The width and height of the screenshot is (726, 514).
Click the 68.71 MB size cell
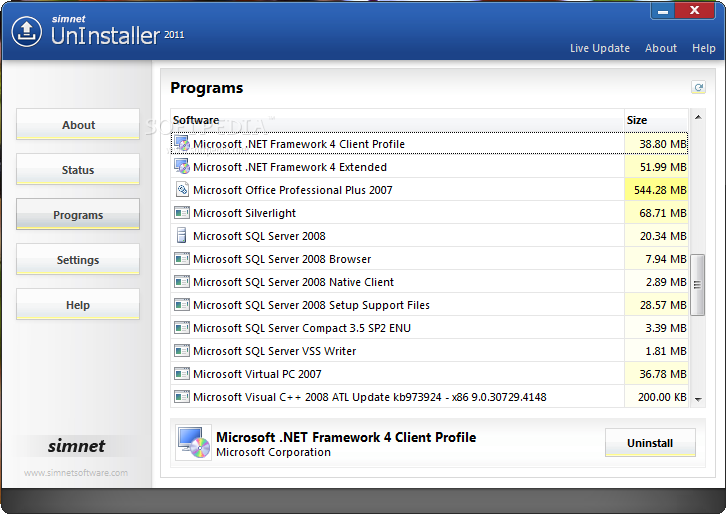tap(656, 213)
